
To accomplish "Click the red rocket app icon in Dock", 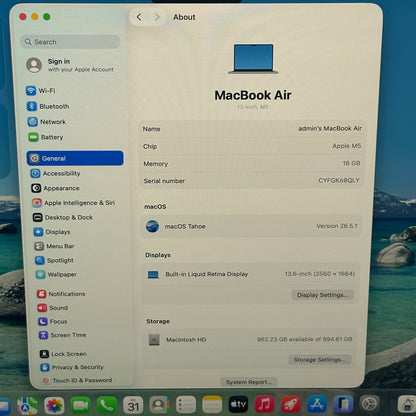I will (x=291, y=404).
